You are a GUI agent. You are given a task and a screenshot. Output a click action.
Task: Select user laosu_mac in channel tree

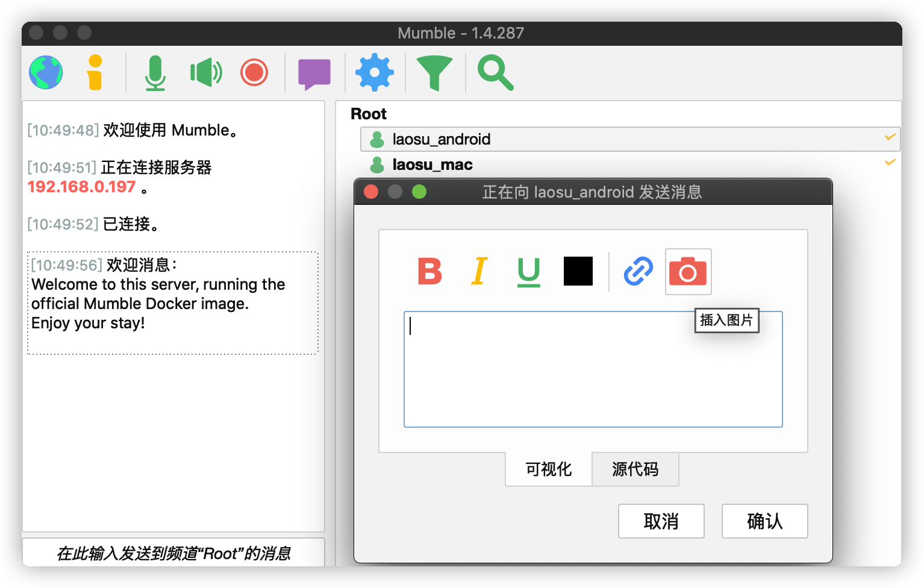pyautogui.click(x=630, y=164)
